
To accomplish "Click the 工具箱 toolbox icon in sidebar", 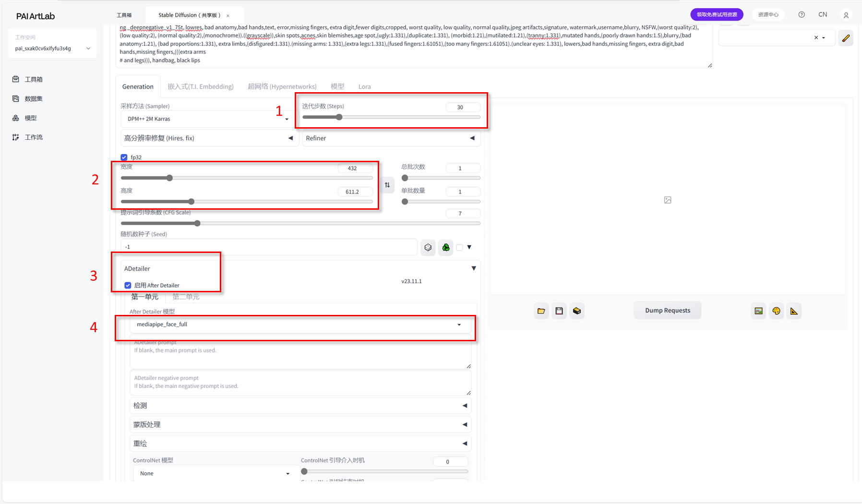I will [16, 79].
